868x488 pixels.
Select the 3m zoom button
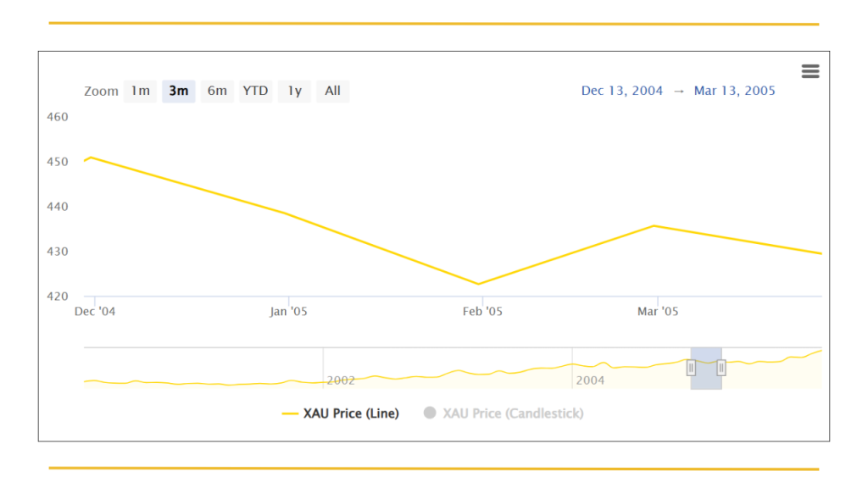(178, 91)
